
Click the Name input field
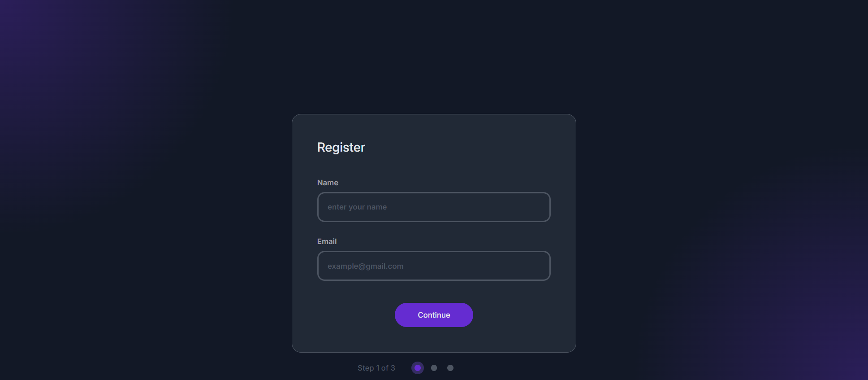pos(433,207)
